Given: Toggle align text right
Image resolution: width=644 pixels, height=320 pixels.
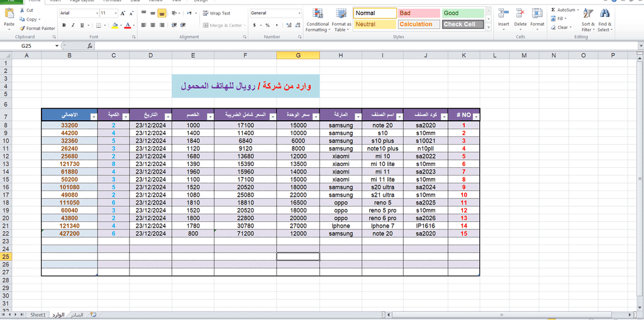Looking at the screenshot, I should click(162, 25).
